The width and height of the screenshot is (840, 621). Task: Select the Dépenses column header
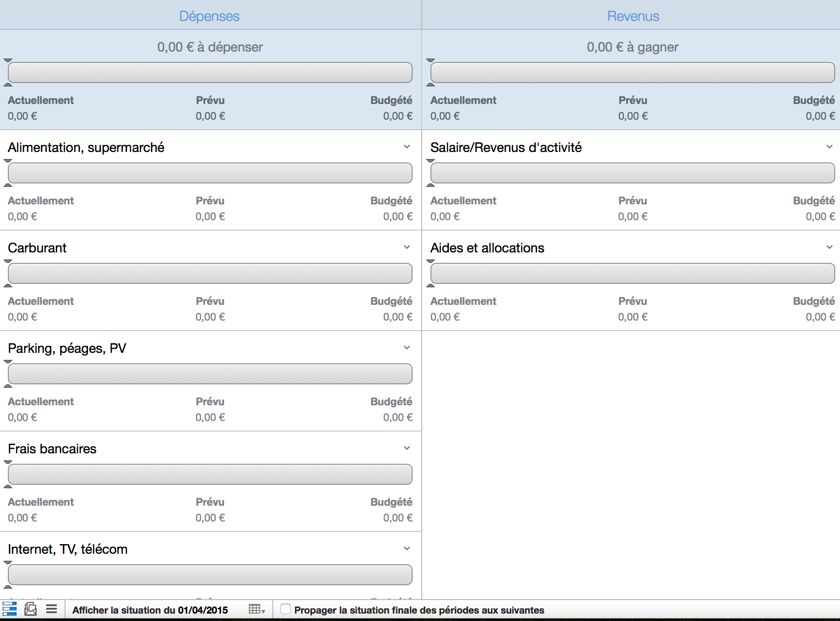210,16
